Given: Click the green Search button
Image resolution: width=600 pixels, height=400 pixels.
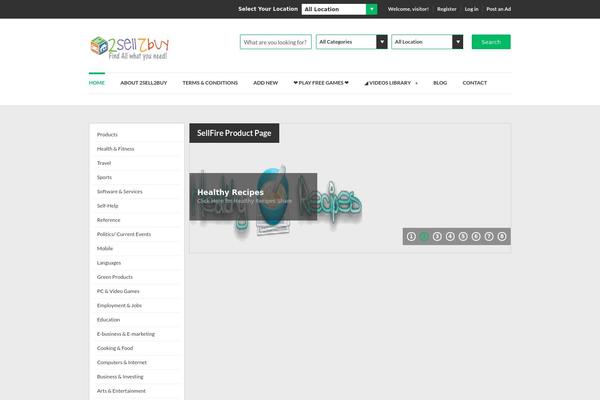Looking at the screenshot, I should point(491,42).
